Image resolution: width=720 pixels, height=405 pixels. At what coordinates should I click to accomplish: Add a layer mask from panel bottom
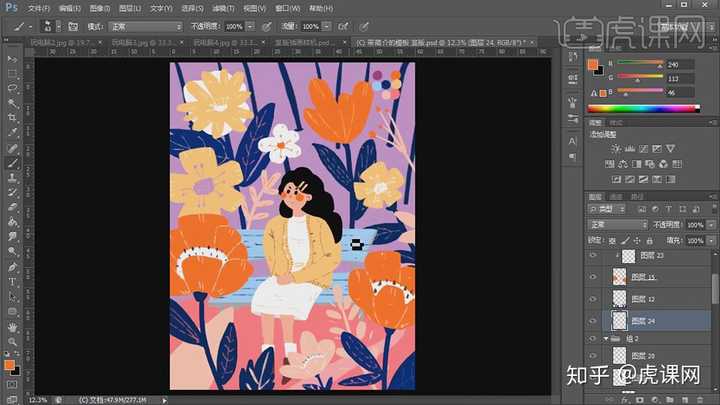pos(640,400)
